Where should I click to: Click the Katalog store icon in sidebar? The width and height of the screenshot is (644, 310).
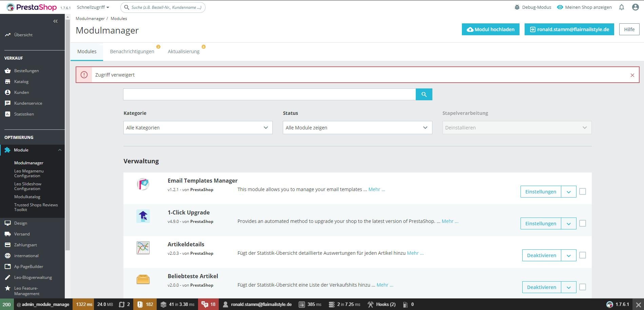tap(8, 82)
